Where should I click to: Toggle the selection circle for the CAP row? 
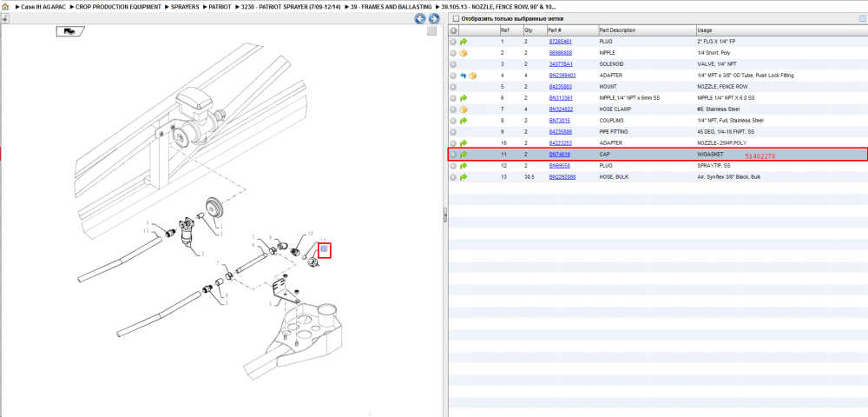tap(453, 155)
